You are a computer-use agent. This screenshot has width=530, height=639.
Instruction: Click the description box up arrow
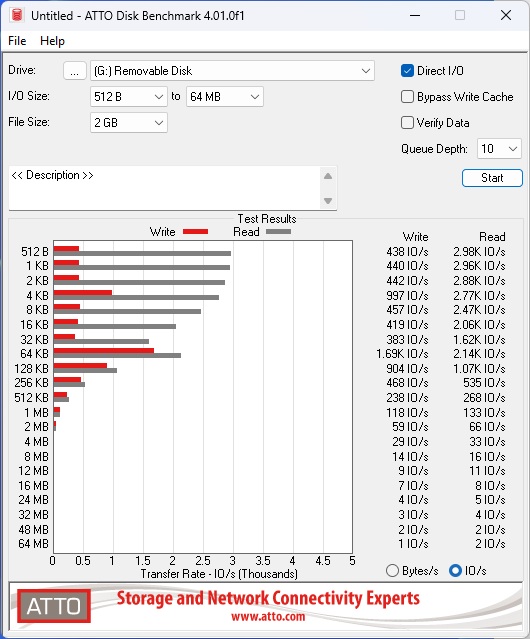328,176
